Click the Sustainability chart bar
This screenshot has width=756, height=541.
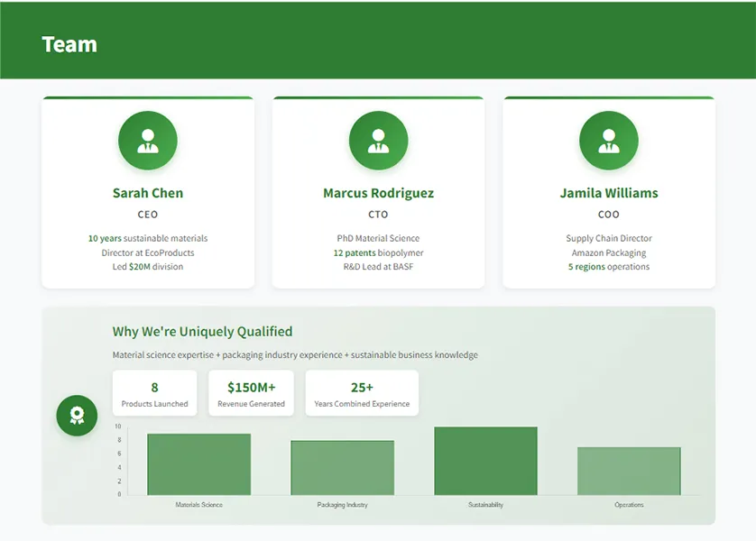pyautogui.click(x=485, y=461)
